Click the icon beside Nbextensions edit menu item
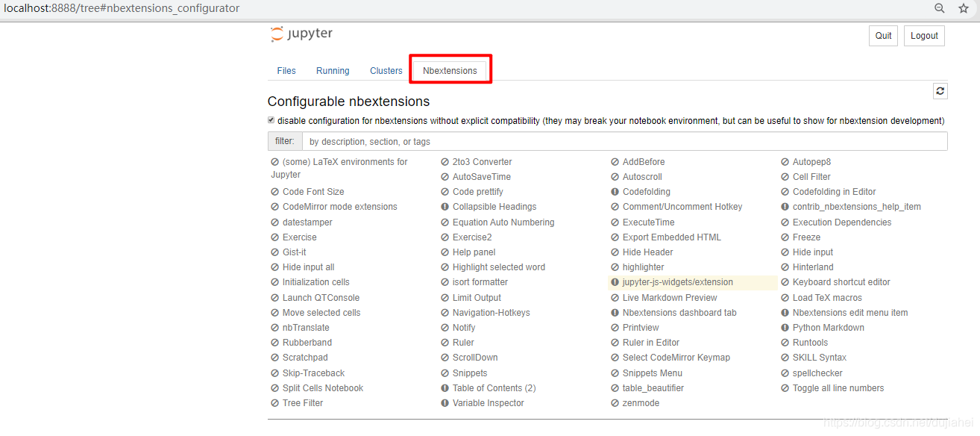980x436 pixels. (x=785, y=313)
